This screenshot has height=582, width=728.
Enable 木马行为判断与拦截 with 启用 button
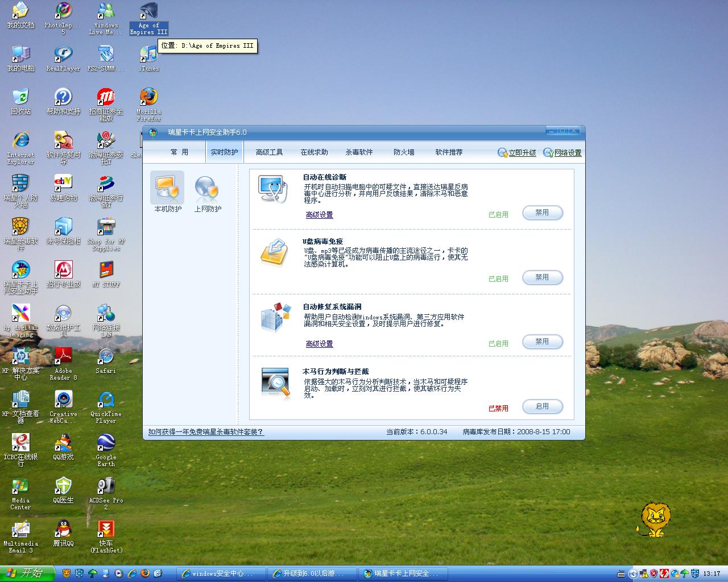tap(543, 406)
